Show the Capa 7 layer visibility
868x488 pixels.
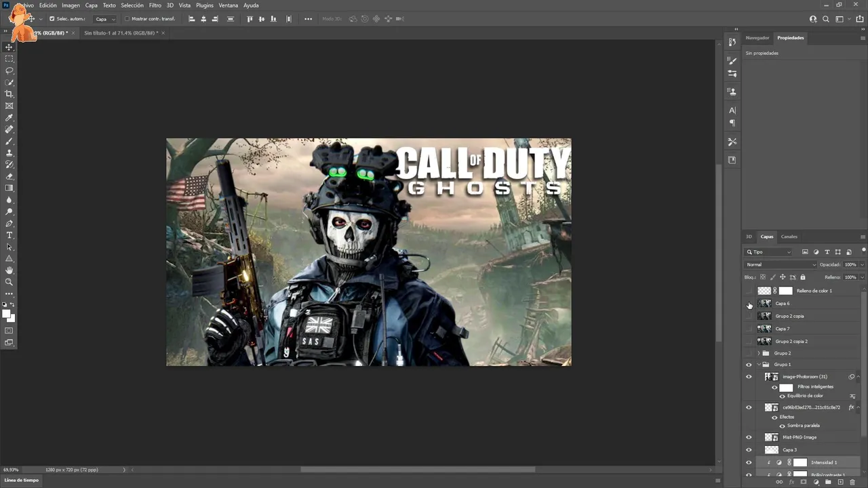[749, 329]
